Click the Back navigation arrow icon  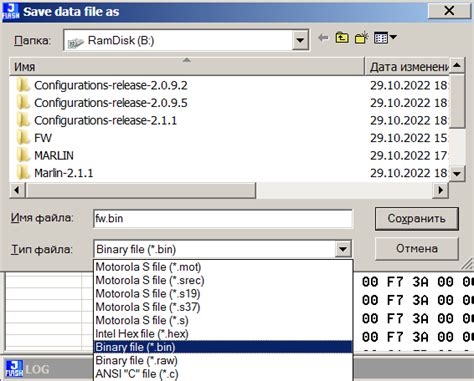pos(323,38)
